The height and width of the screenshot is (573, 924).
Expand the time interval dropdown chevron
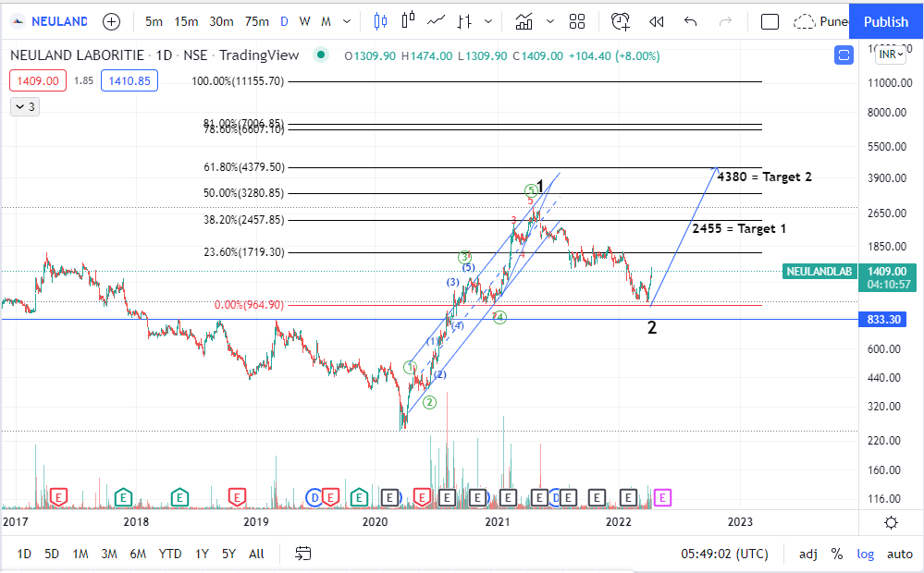(x=347, y=22)
